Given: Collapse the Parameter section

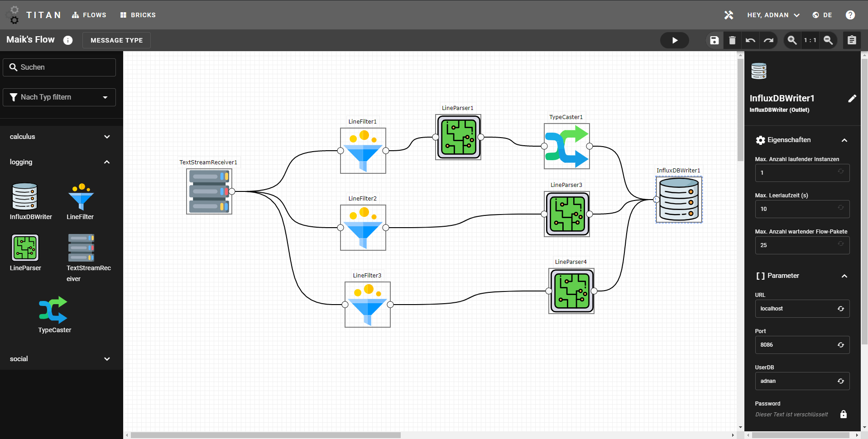Looking at the screenshot, I should coord(844,276).
